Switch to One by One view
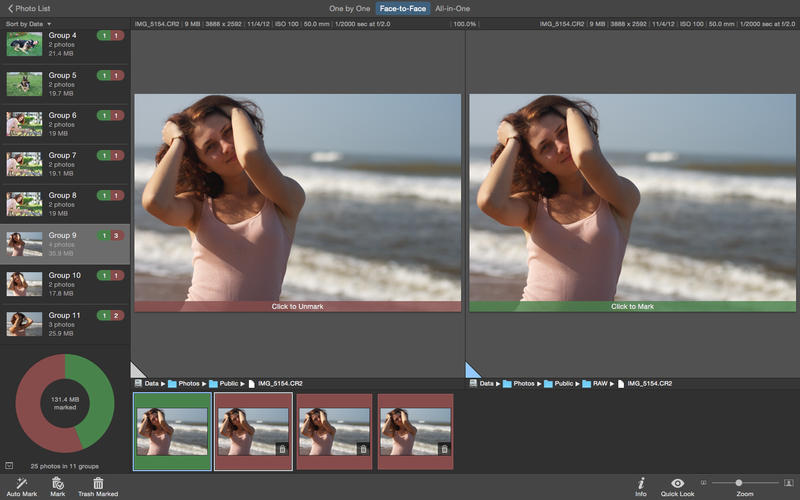Viewport: 800px width, 500px height. [349, 8]
